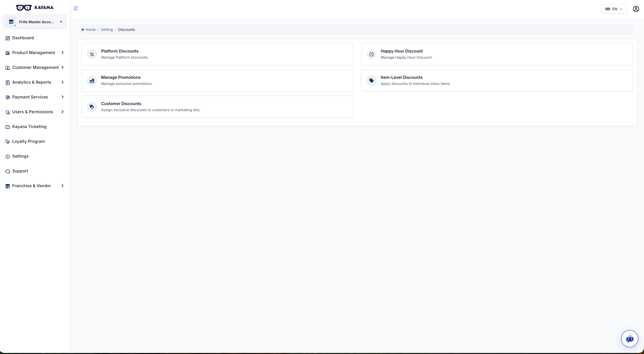This screenshot has width=644, height=354.
Task: Expand Customer Management chevron
Action: pos(63,67)
